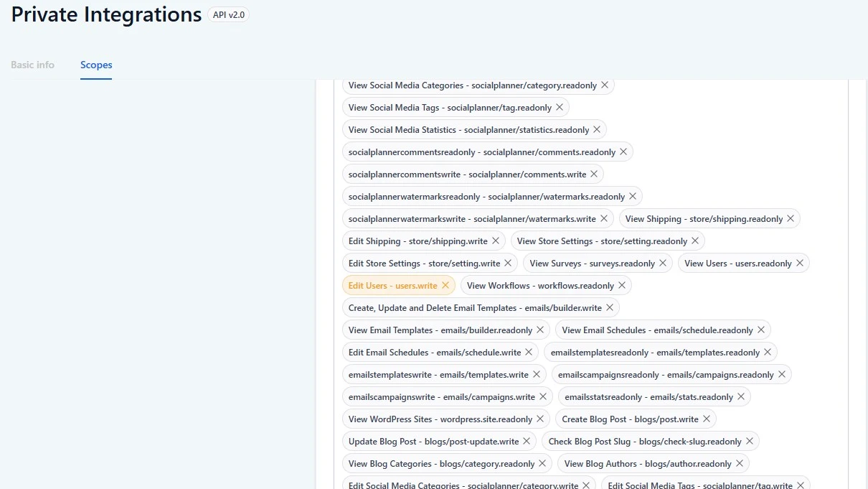Remove the Edit Email Schedules scope
This screenshot has width=868, height=489.
[529, 353]
